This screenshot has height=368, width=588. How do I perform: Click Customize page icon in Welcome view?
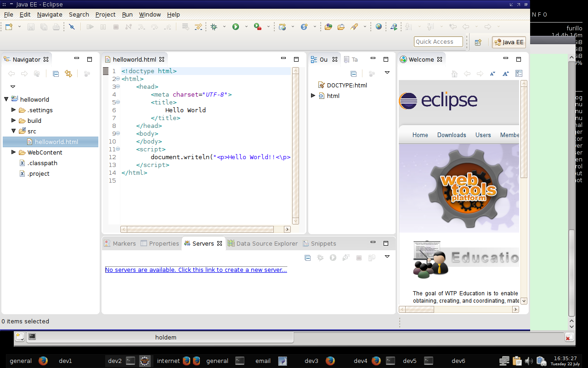click(519, 74)
